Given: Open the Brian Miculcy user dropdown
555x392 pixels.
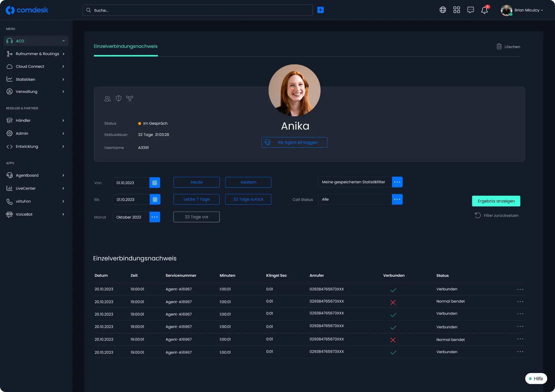Looking at the screenshot, I should (x=529, y=10).
